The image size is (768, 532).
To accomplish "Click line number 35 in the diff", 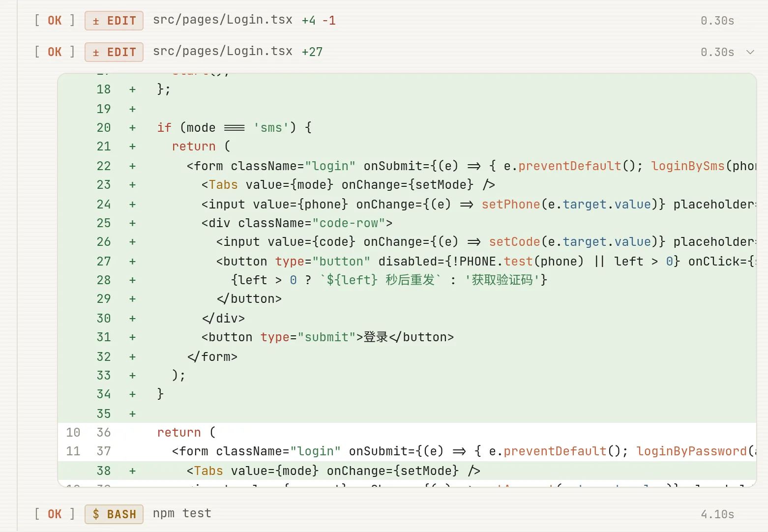I will 104,414.
